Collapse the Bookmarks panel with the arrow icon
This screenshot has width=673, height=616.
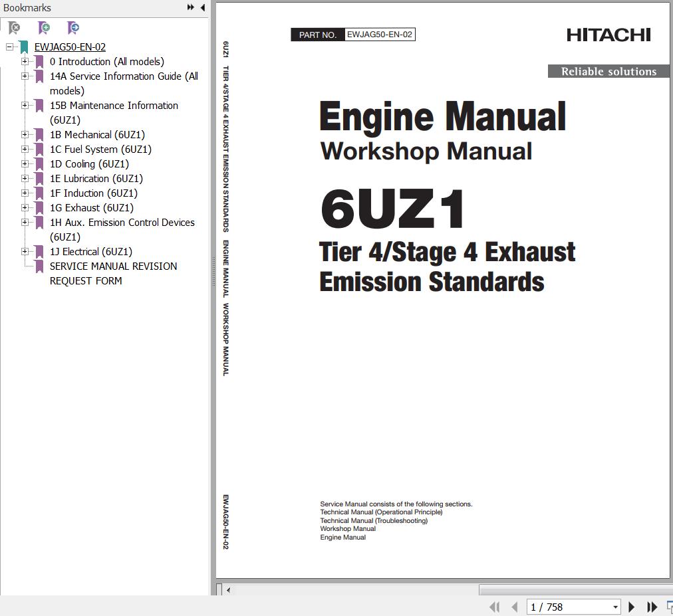(202, 7)
